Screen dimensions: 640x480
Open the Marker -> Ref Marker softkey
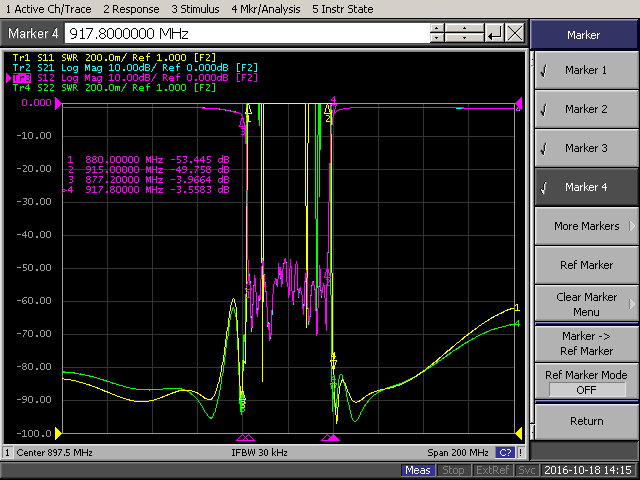pos(585,343)
